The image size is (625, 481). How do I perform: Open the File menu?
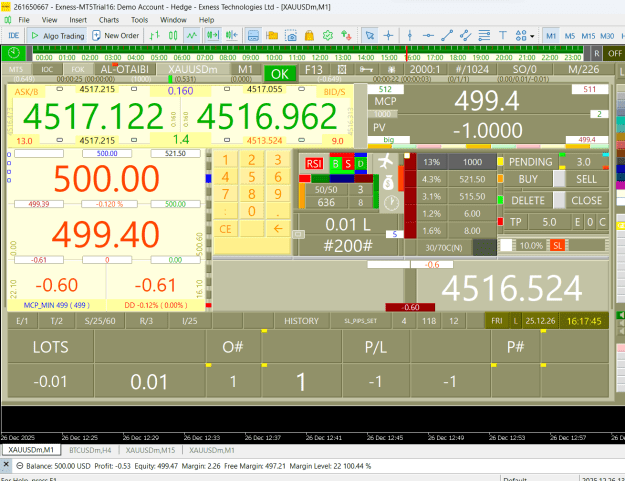(24, 20)
